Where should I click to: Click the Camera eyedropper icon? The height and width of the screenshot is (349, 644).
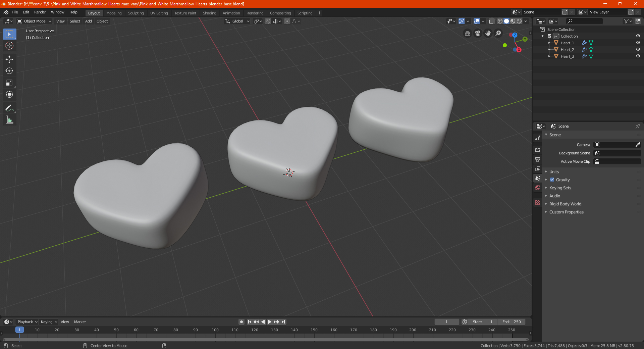(x=638, y=145)
